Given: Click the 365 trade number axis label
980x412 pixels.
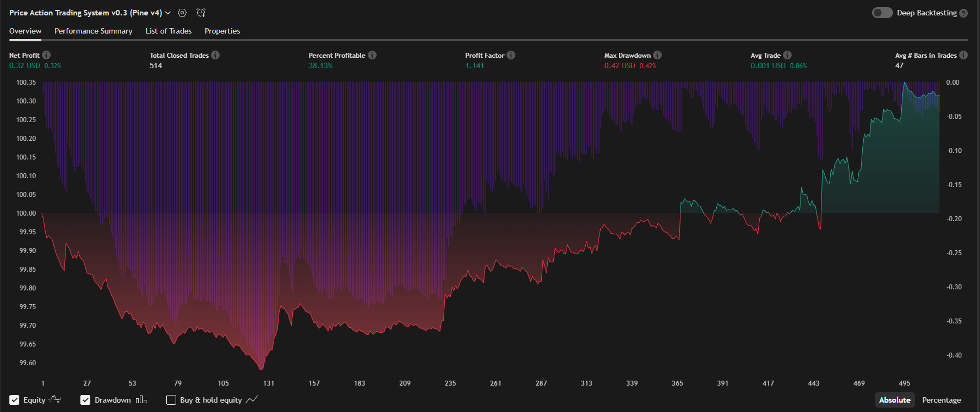Looking at the screenshot, I should click(x=677, y=383).
